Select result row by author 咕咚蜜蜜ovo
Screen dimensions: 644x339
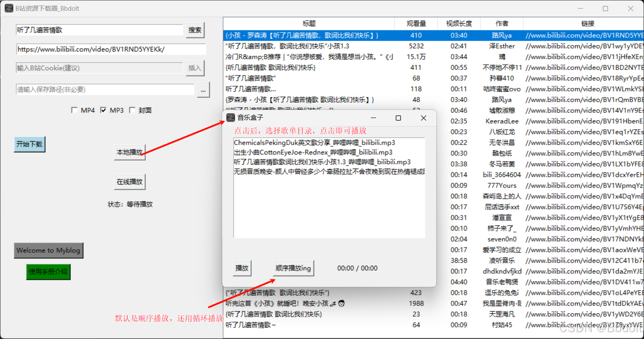tap(434, 89)
